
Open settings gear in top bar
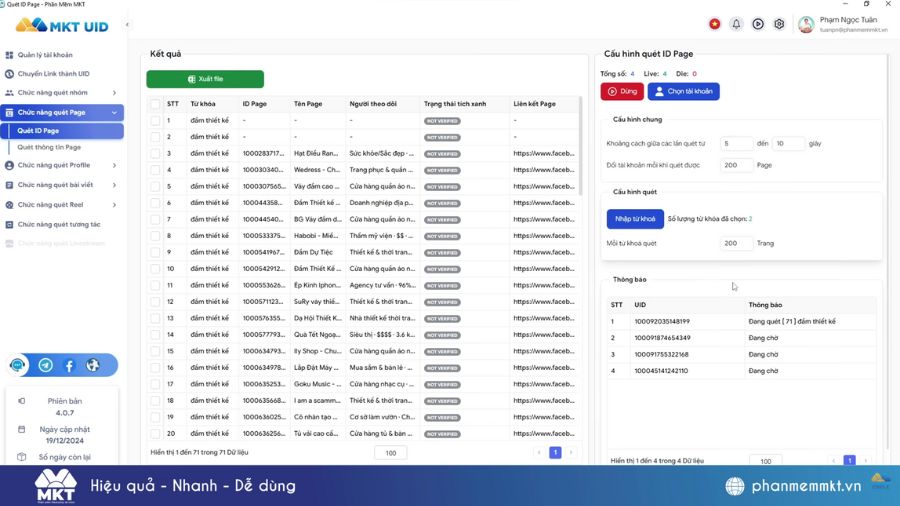coord(779,24)
